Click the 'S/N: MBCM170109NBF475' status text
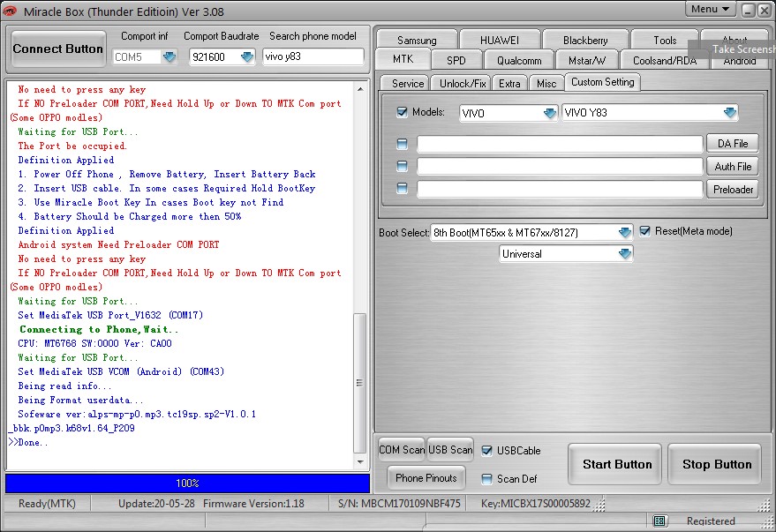Image resolution: width=776 pixels, height=532 pixels. point(399,504)
